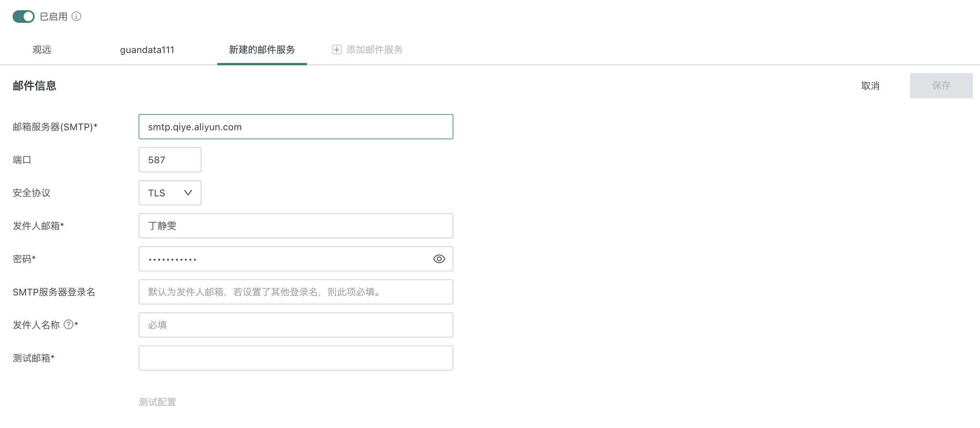
Task: Click the info icon next to 已启用
Action: click(x=76, y=17)
